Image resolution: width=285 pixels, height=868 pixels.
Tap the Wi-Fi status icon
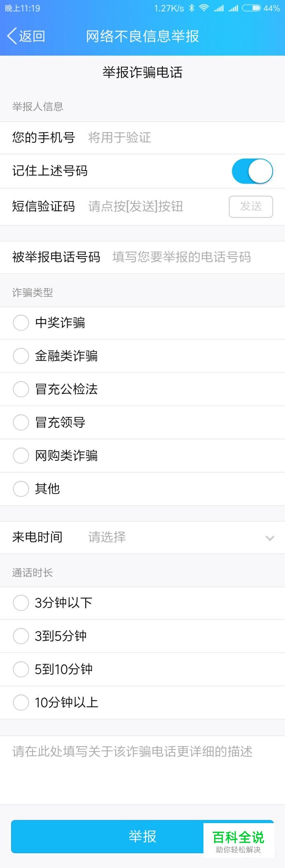click(204, 8)
